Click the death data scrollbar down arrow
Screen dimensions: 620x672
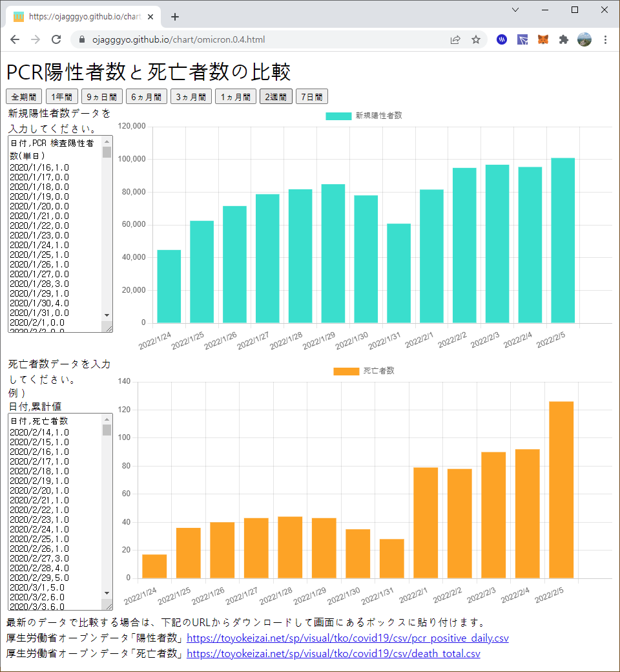(x=107, y=593)
